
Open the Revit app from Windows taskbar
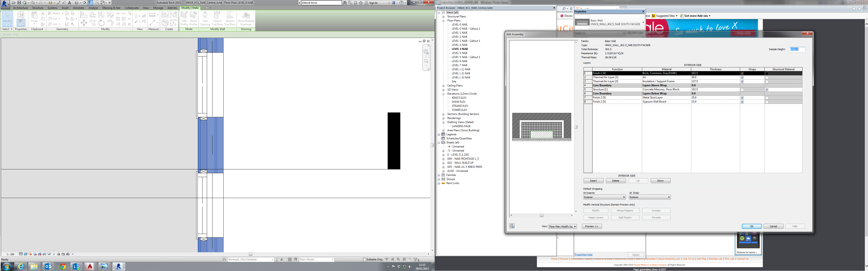tap(118, 266)
